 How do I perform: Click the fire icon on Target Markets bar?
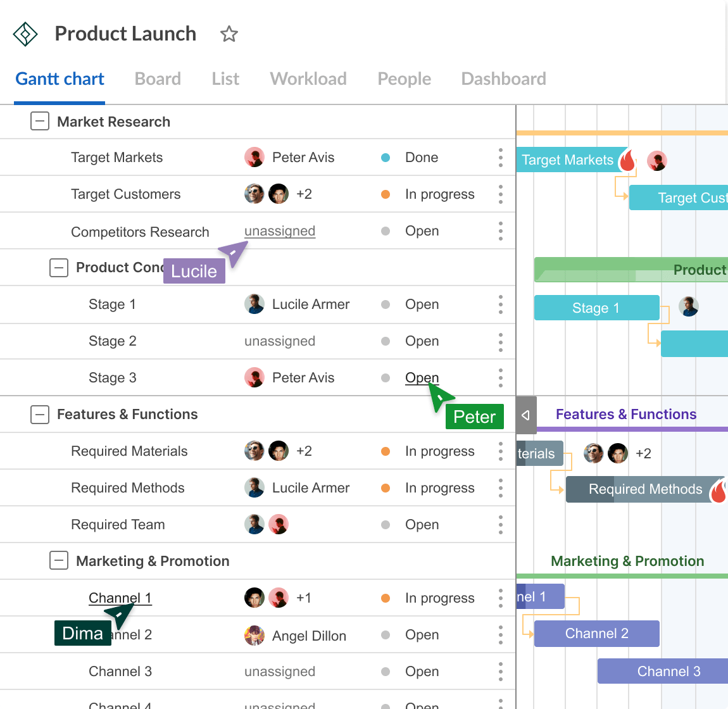[x=627, y=160]
